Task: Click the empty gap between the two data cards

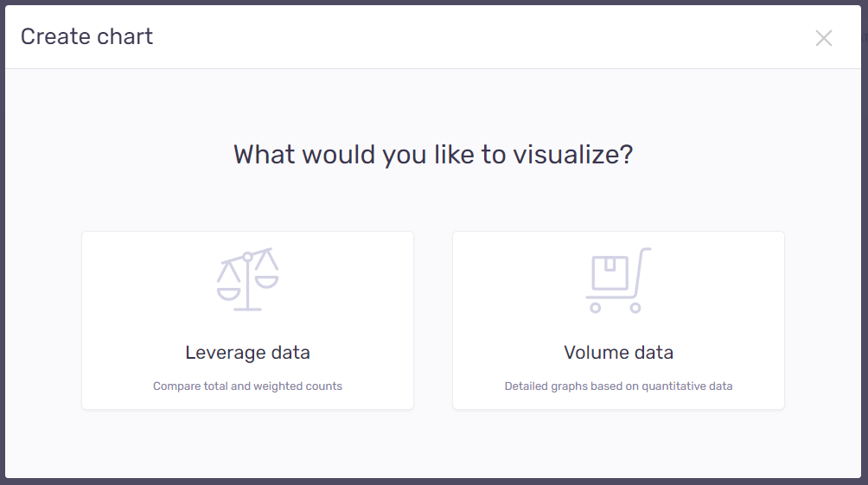Action: point(433,320)
